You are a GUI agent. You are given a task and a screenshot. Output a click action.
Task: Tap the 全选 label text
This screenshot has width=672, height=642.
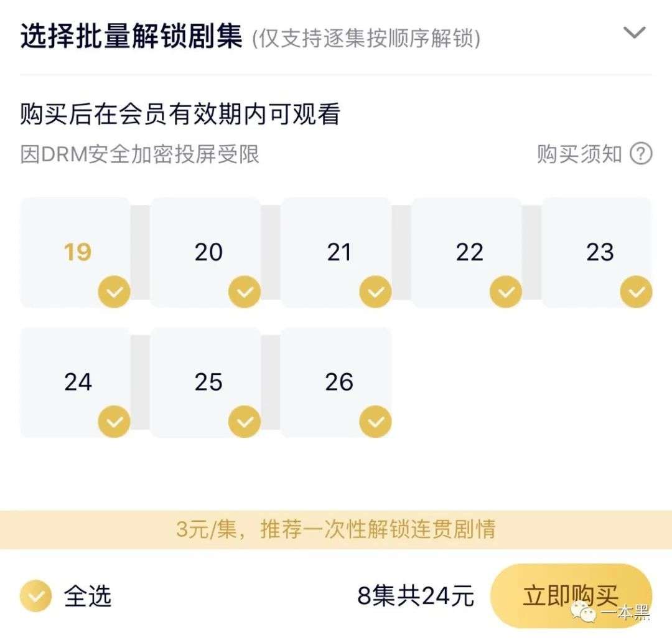coord(88,596)
